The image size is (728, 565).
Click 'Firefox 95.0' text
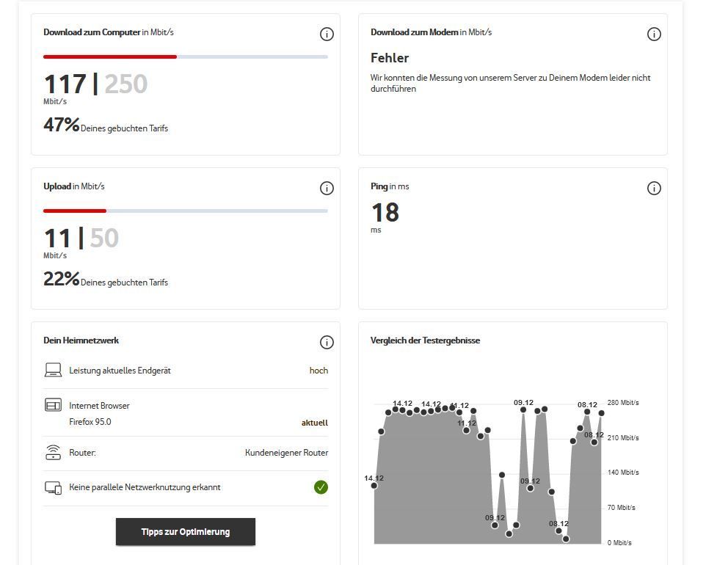[x=90, y=422]
